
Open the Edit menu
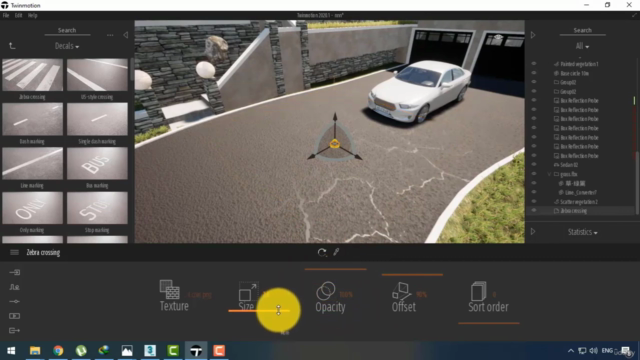(18, 16)
